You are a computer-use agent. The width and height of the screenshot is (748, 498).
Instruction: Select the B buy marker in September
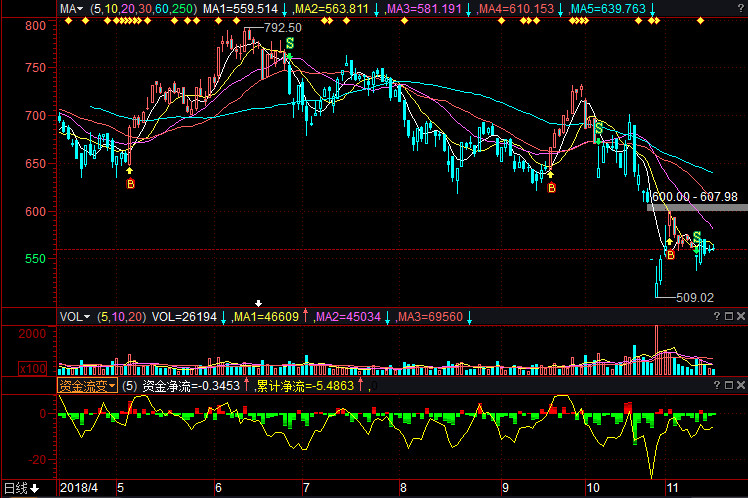click(550, 187)
